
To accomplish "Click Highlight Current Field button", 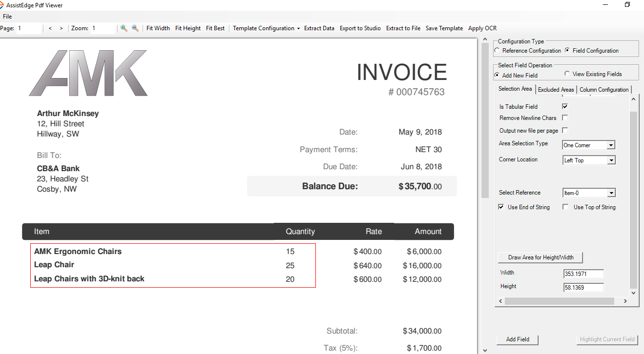I will (607, 339).
